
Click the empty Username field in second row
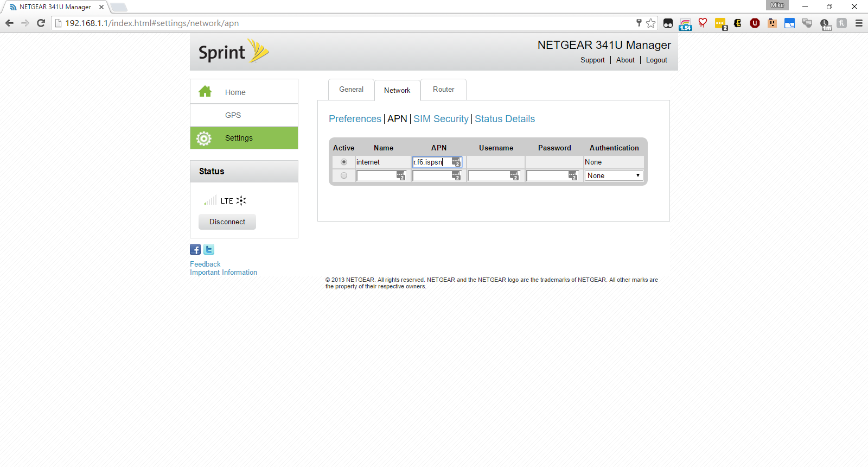(x=494, y=175)
